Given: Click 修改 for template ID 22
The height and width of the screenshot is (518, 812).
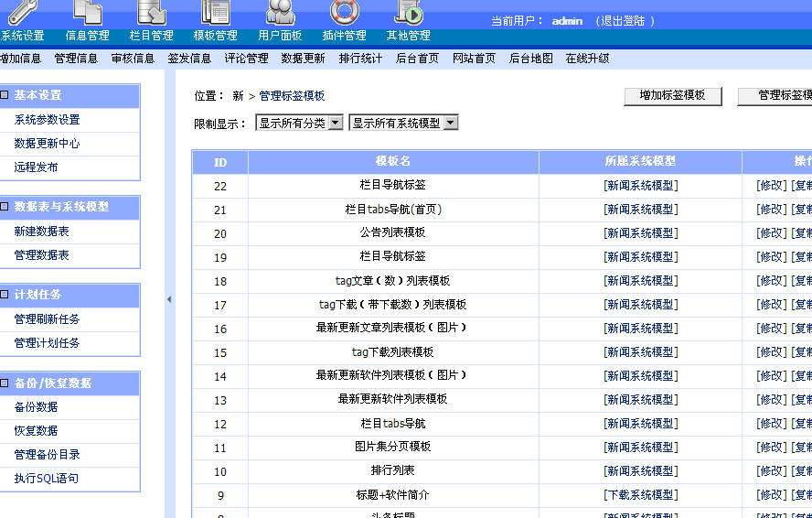Looking at the screenshot, I should 771,185.
